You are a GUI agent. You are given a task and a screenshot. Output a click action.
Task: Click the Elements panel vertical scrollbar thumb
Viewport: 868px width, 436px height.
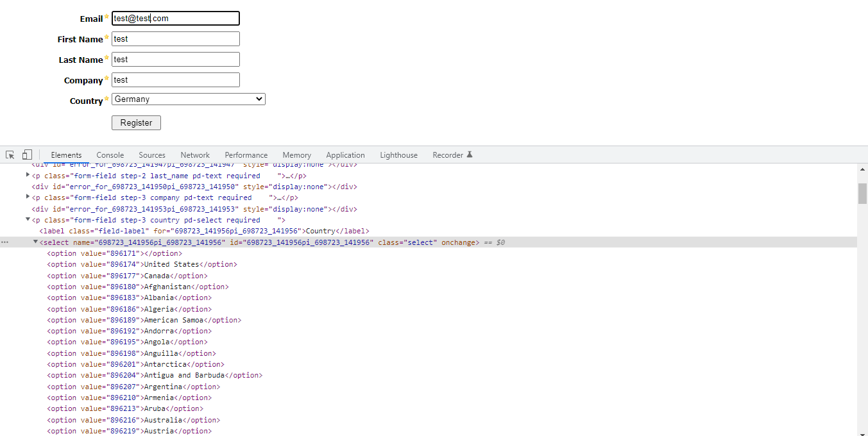[x=862, y=193]
